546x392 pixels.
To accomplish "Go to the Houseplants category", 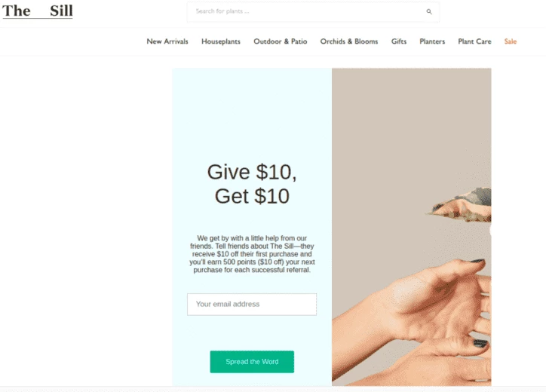I will (x=221, y=41).
